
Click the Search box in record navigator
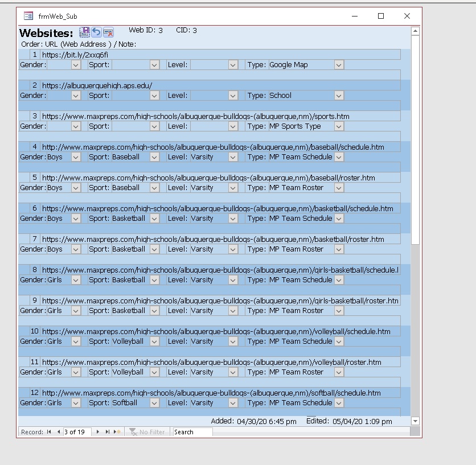[x=192, y=432]
